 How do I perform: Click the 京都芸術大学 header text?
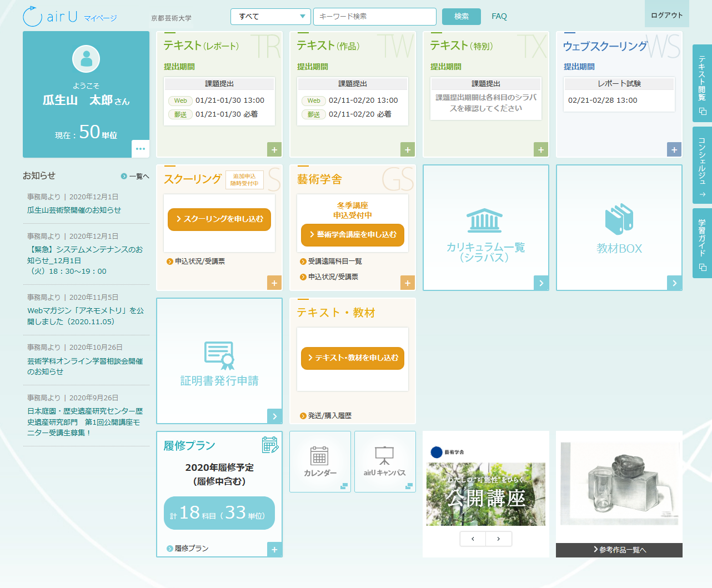coord(171,18)
